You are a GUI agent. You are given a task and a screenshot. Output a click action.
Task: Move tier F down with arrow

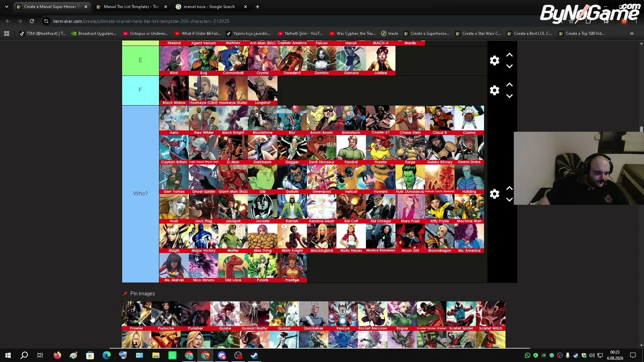tap(509, 96)
